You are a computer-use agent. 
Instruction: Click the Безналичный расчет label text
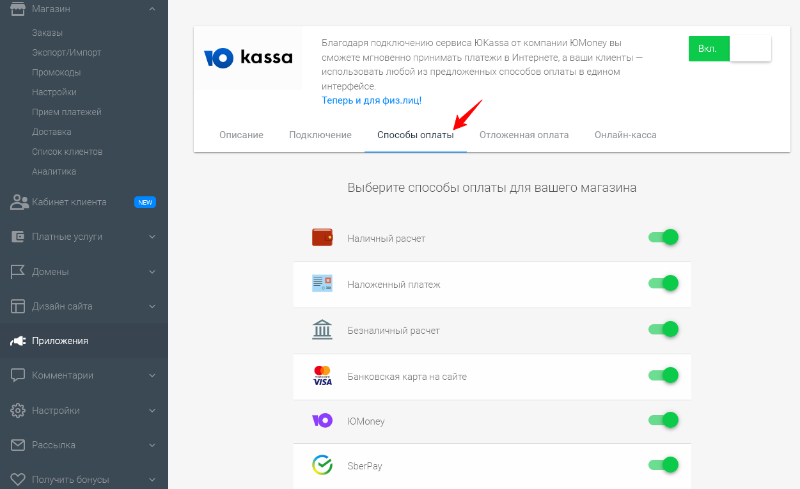pyautogui.click(x=393, y=331)
